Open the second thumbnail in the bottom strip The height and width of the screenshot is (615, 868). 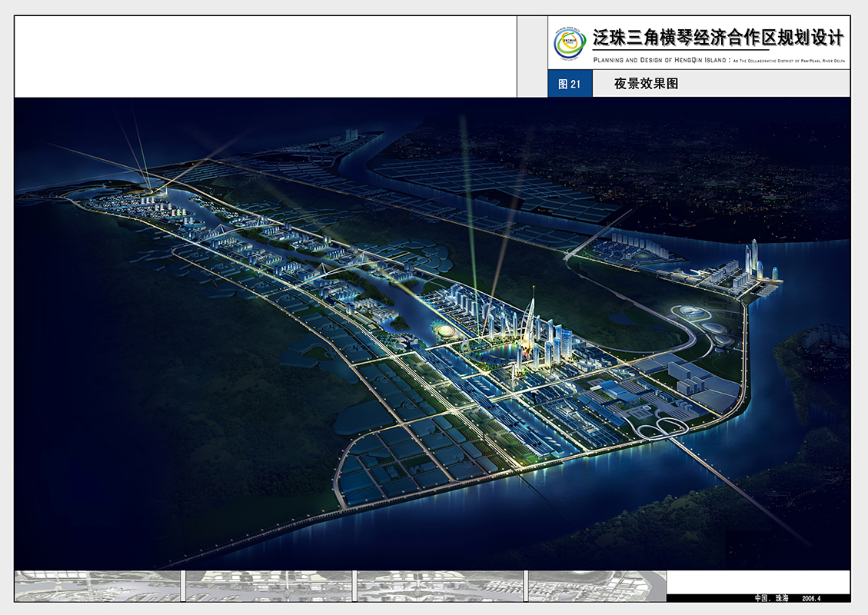268,586
